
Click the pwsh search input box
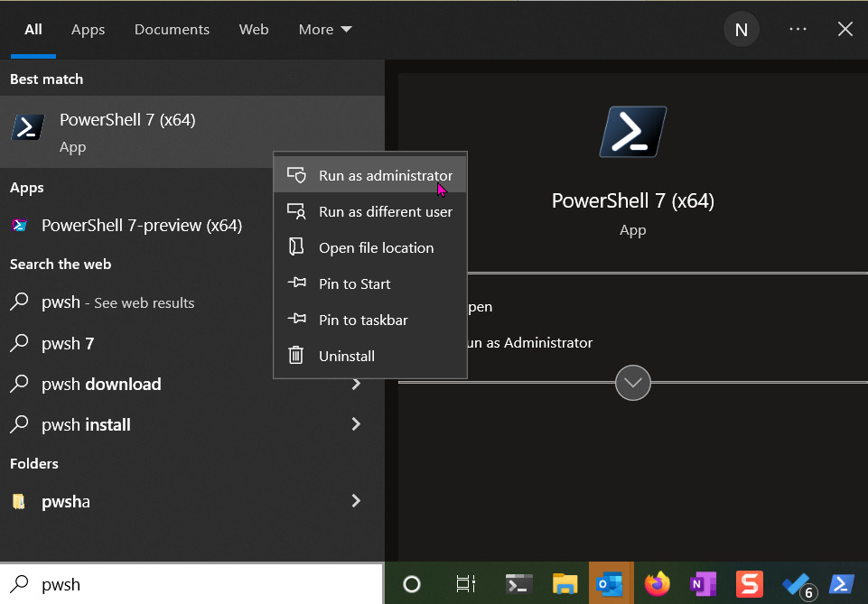click(191, 584)
